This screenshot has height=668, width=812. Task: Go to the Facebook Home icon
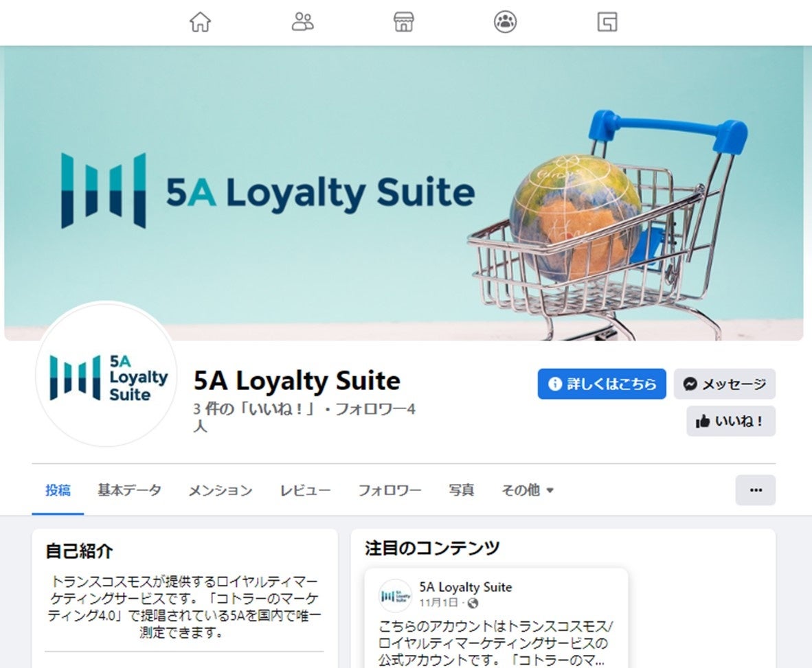click(201, 22)
